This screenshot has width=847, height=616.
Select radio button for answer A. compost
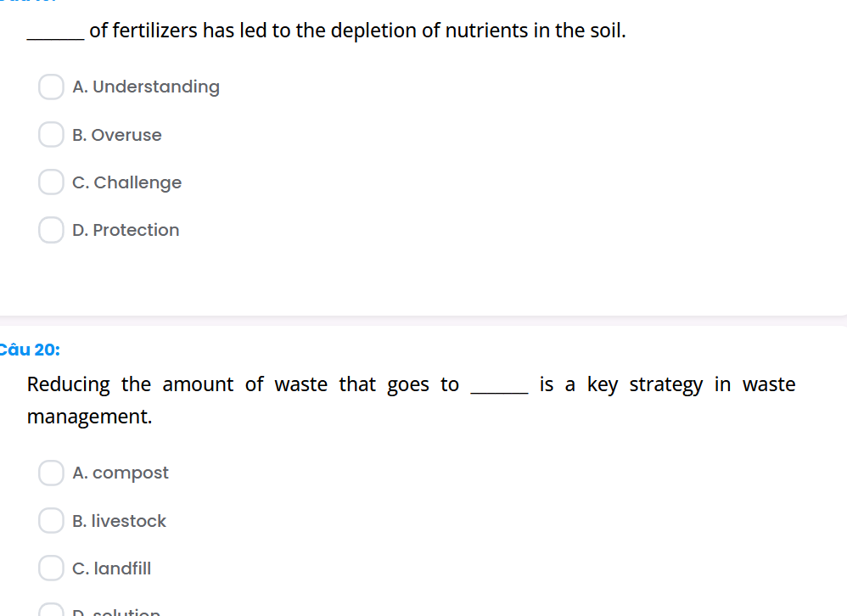51,473
